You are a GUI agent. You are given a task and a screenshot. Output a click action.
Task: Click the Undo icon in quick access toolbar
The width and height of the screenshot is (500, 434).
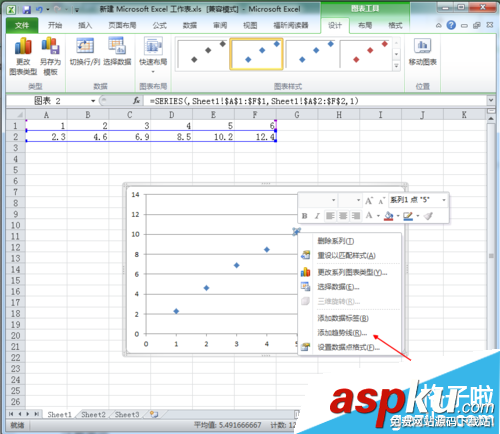pos(39,9)
